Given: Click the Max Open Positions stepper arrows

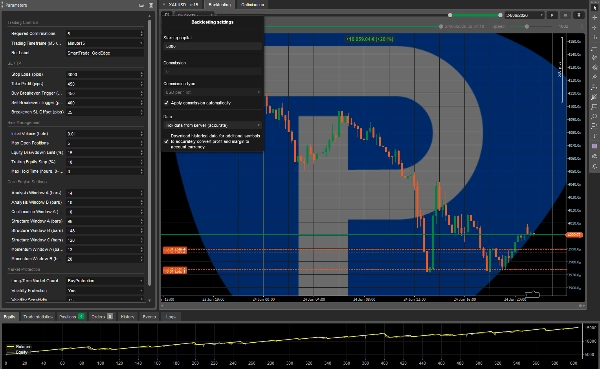Looking at the screenshot, I should (x=142, y=143).
